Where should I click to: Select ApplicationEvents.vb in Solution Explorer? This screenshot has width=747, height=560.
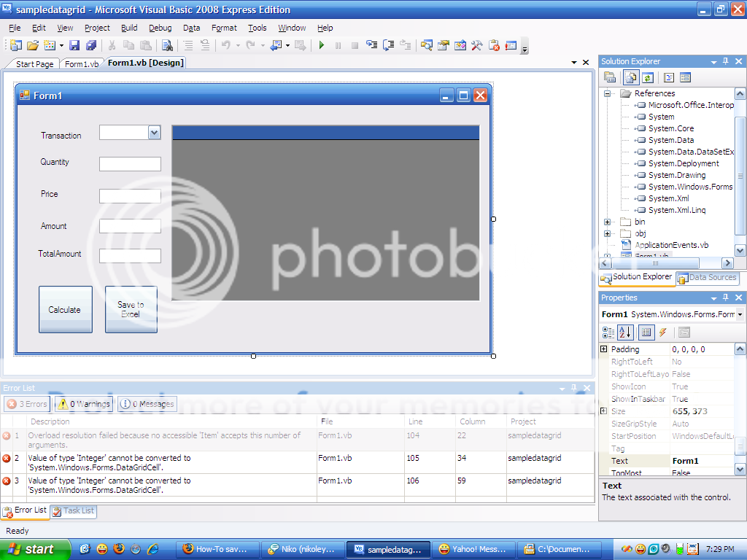(x=671, y=245)
